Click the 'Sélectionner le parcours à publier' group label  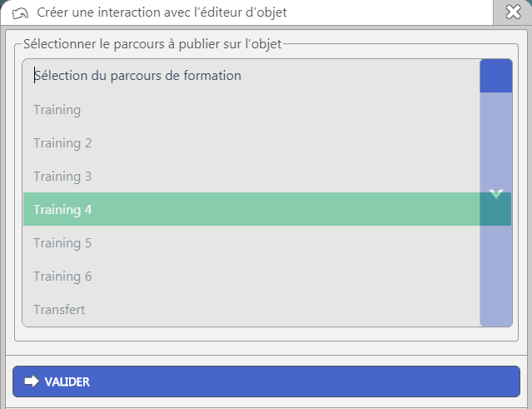click(152, 44)
